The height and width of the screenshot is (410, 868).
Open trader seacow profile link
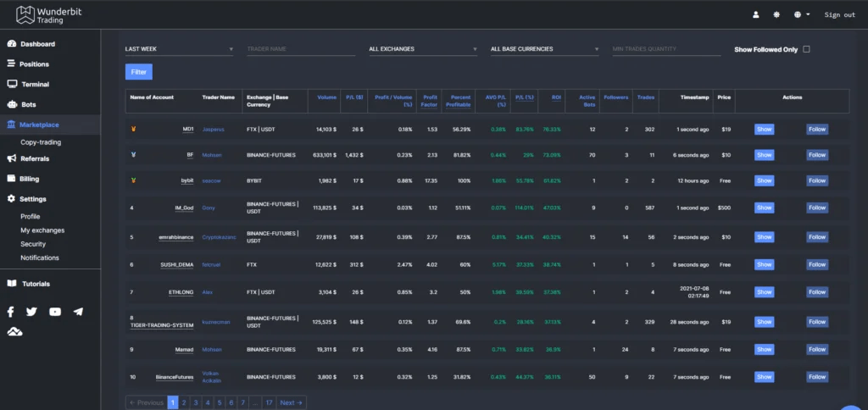(211, 181)
